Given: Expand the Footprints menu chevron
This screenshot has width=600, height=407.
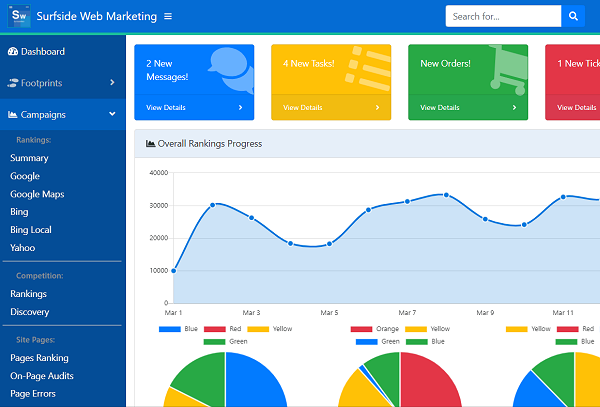Looking at the screenshot, I should coord(112,82).
